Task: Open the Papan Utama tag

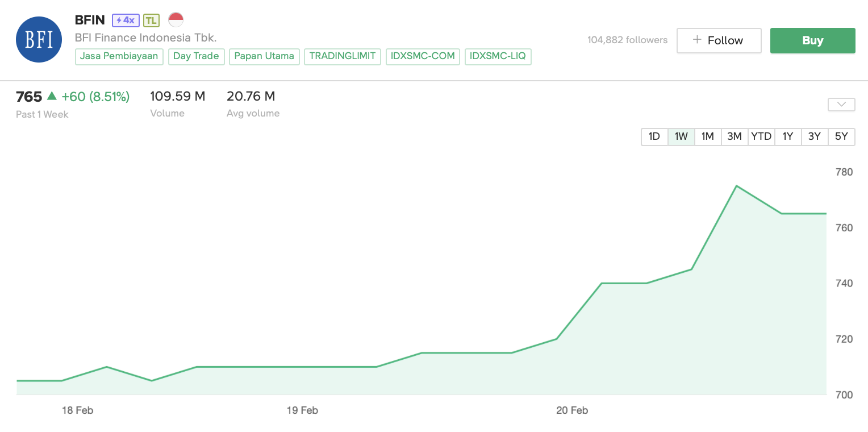Action: coord(264,56)
